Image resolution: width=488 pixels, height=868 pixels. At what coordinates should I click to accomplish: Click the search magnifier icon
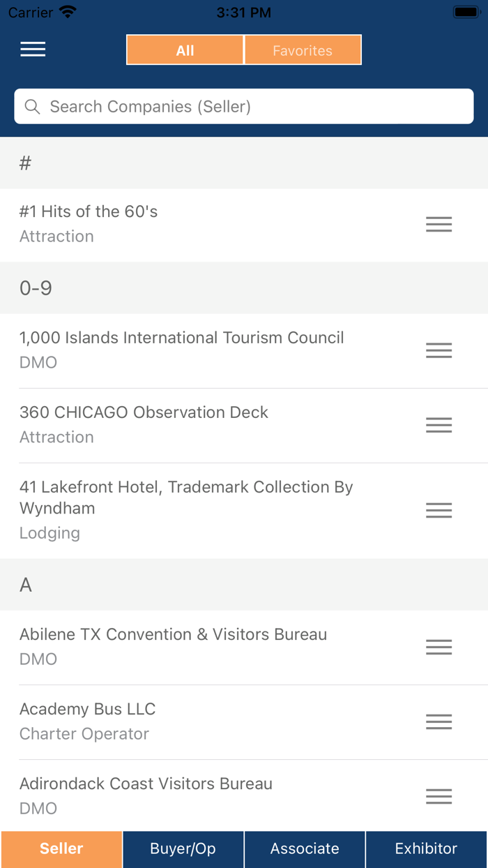(33, 106)
